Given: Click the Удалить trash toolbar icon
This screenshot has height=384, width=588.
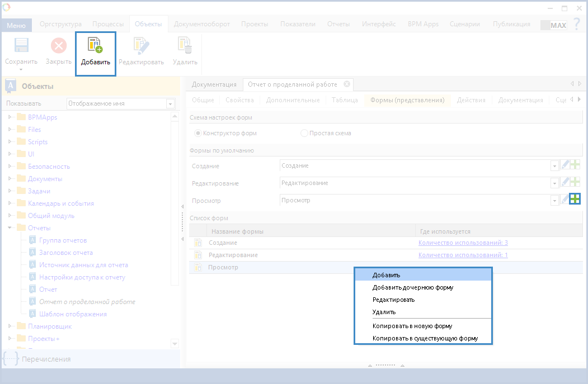Looking at the screenshot, I should tap(185, 45).
